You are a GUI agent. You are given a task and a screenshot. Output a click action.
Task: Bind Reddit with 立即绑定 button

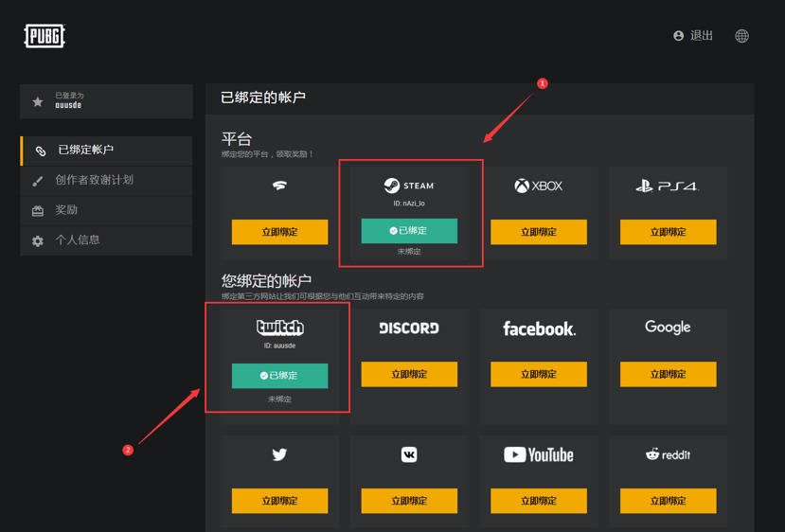[669, 501]
